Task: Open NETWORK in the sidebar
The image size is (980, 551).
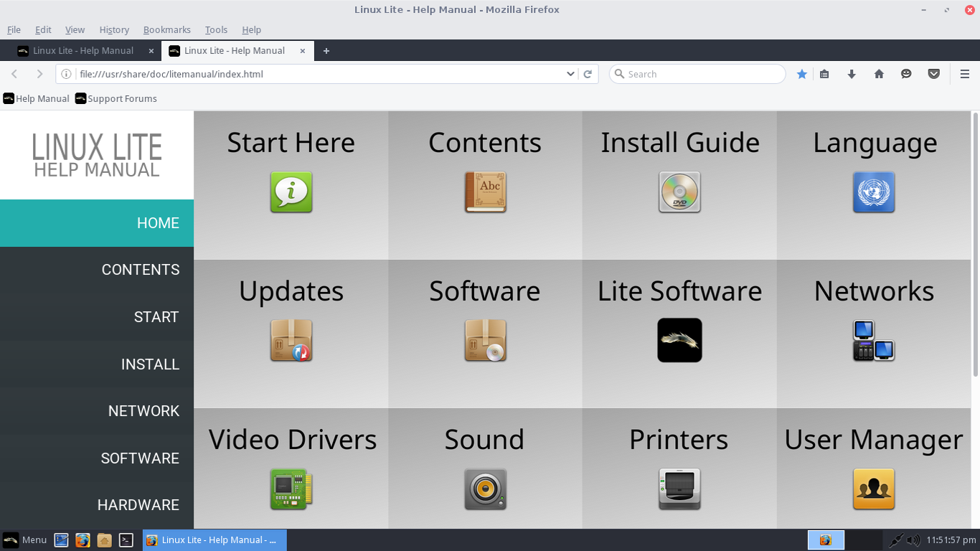Action: pyautogui.click(x=97, y=411)
